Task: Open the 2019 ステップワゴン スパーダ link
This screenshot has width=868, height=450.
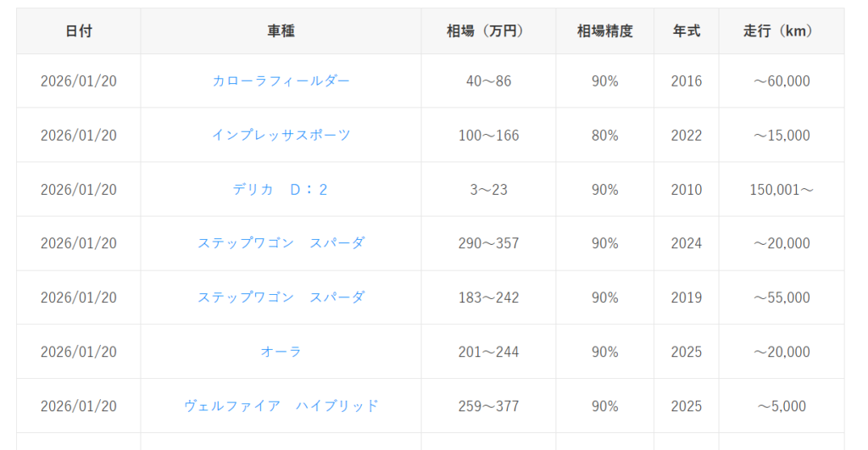Action: [281, 298]
